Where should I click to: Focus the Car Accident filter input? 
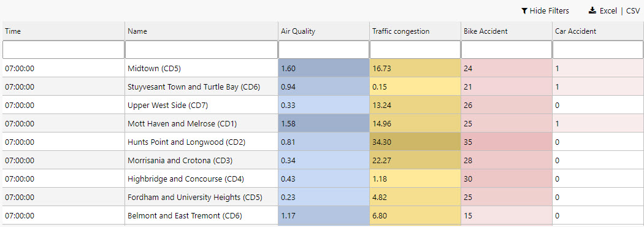pyautogui.click(x=598, y=50)
